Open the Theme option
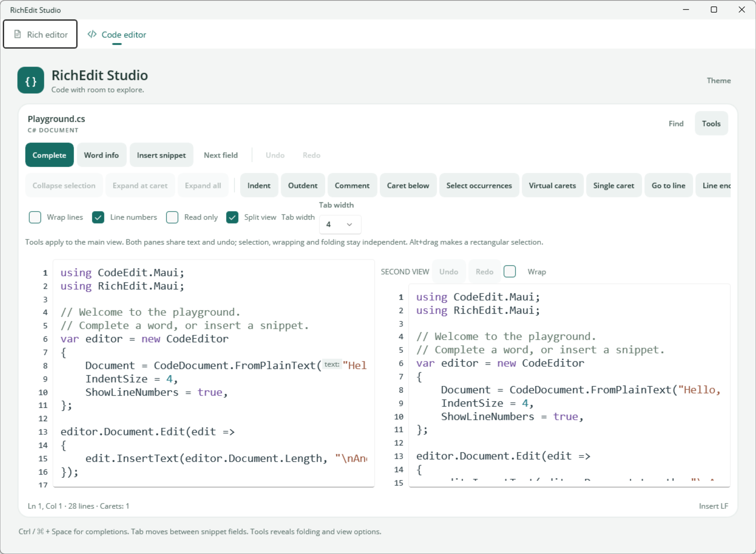The image size is (756, 554). click(718, 81)
